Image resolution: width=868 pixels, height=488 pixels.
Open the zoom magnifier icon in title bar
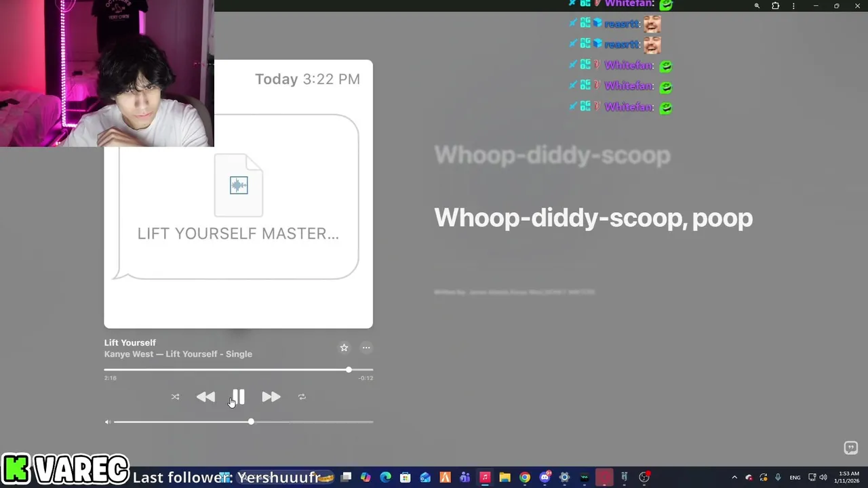coord(757,6)
